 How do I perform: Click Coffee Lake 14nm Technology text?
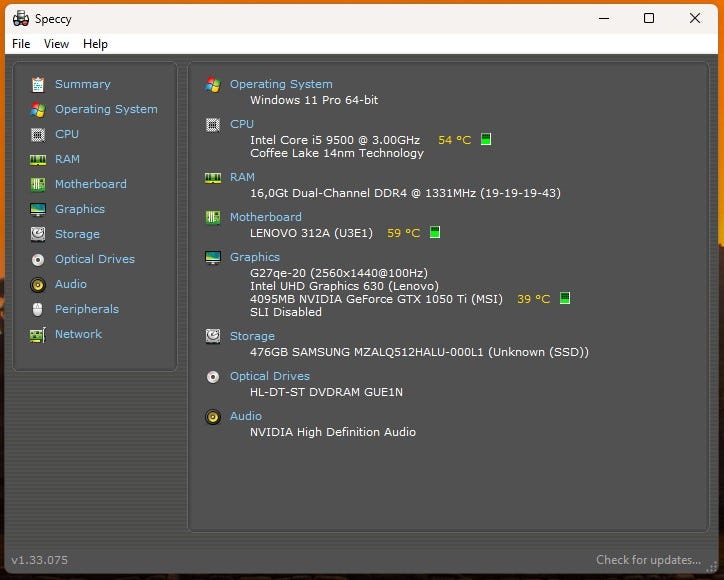coord(337,153)
